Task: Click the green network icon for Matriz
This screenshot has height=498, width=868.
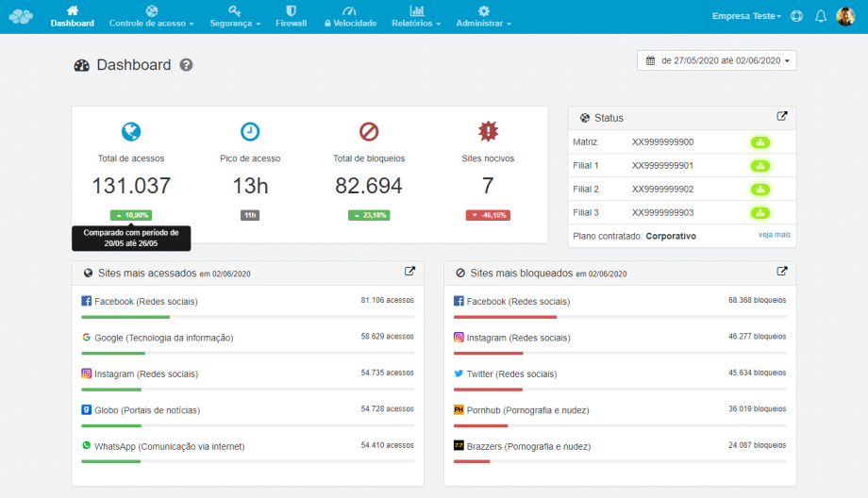Action: click(x=760, y=142)
